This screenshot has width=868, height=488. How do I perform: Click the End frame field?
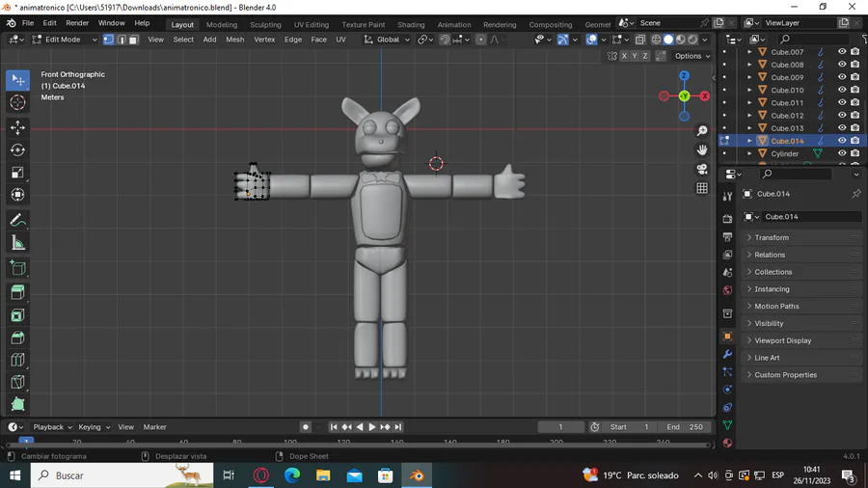point(686,426)
